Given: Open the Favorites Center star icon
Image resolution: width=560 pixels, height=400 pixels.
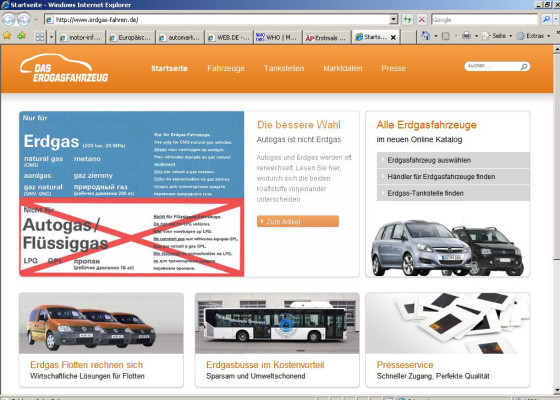Looking at the screenshot, I should (7, 36).
